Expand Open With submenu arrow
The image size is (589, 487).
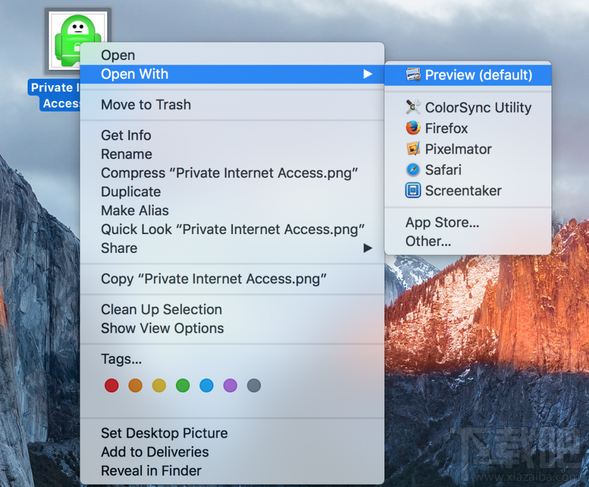[x=368, y=74]
